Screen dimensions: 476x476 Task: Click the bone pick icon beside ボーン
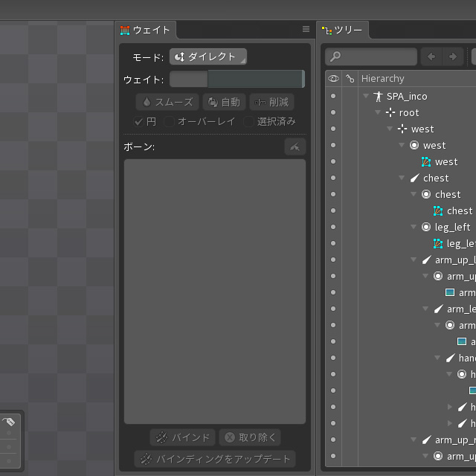click(x=295, y=147)
